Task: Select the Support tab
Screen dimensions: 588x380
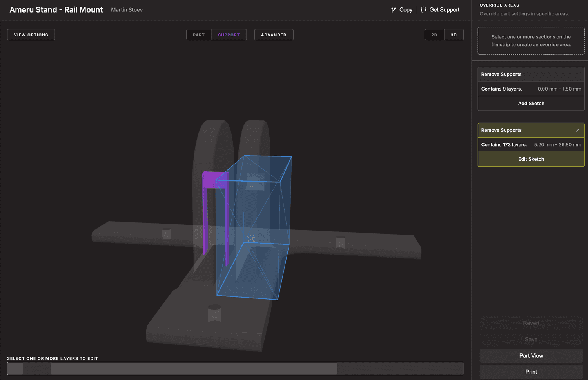Action: (x=229, y=35)
